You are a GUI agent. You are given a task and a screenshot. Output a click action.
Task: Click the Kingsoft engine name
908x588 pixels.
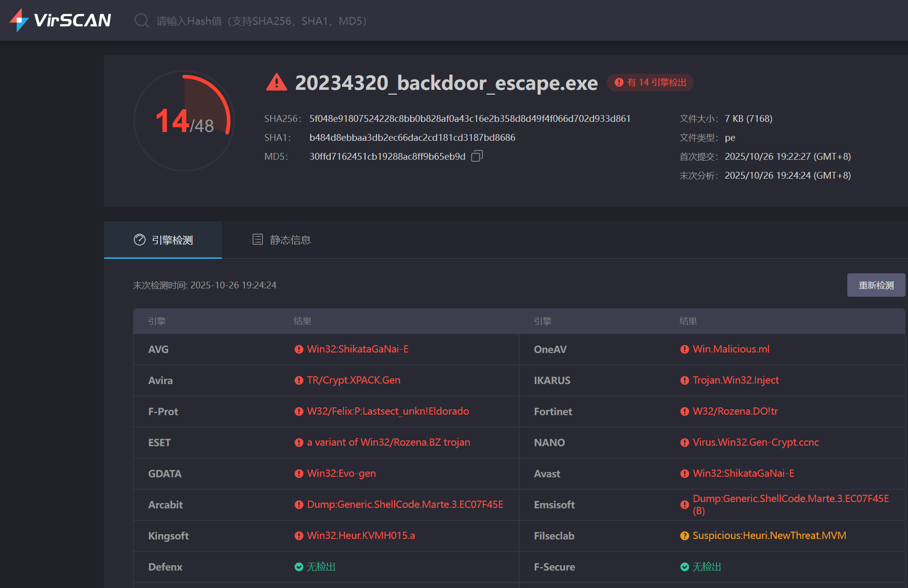[168, 536]
